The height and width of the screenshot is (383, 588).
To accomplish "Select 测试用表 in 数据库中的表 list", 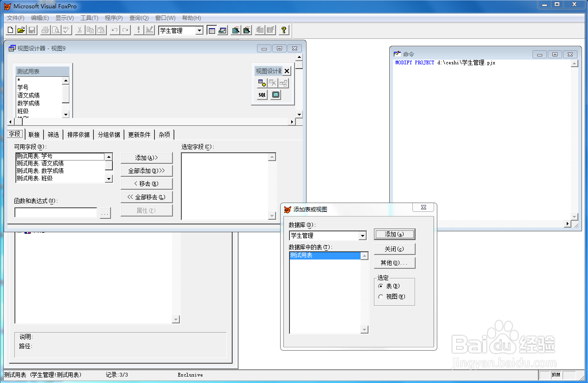I will (325, 255).
